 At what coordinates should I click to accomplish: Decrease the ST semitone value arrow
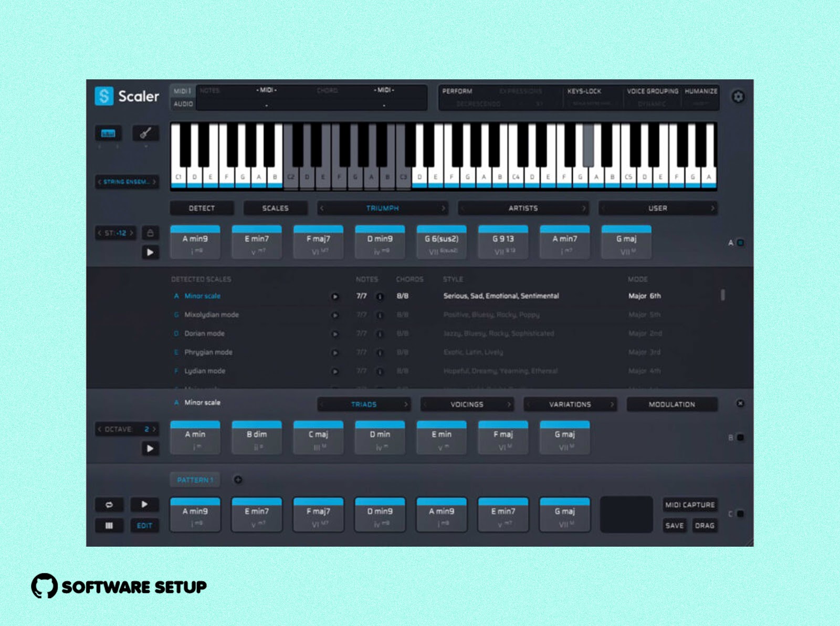tap(100, 233)
